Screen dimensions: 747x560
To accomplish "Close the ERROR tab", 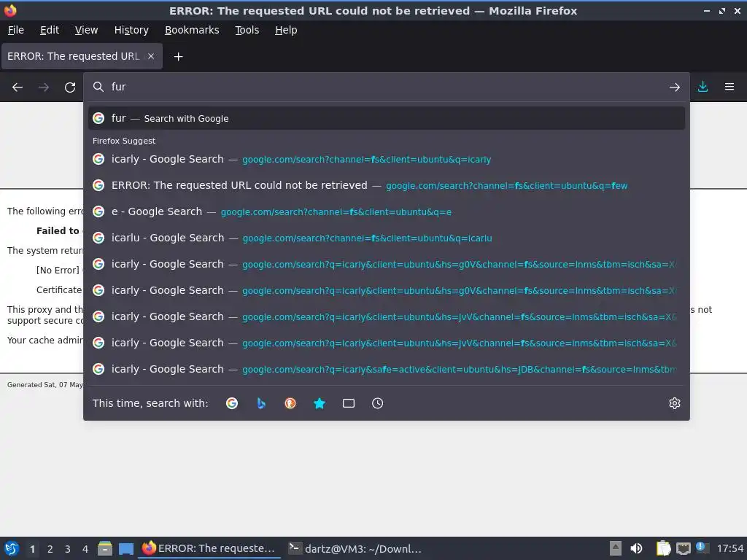I will point(150,56).
